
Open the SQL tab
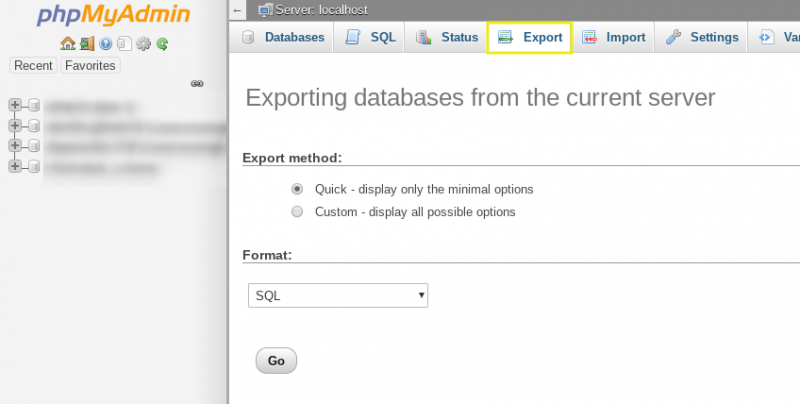pyautogui.click(x=369, y=37)
